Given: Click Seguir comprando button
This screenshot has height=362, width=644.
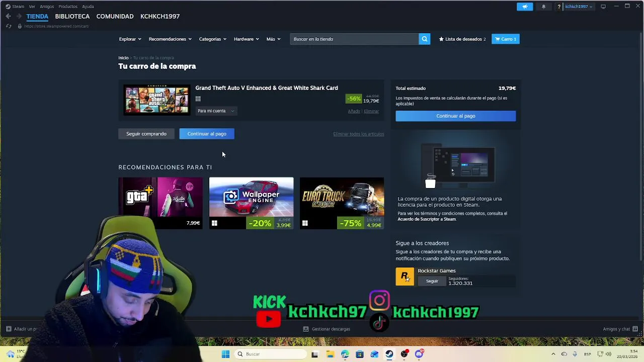Looking at the screenshot, I should pos(146,134).
